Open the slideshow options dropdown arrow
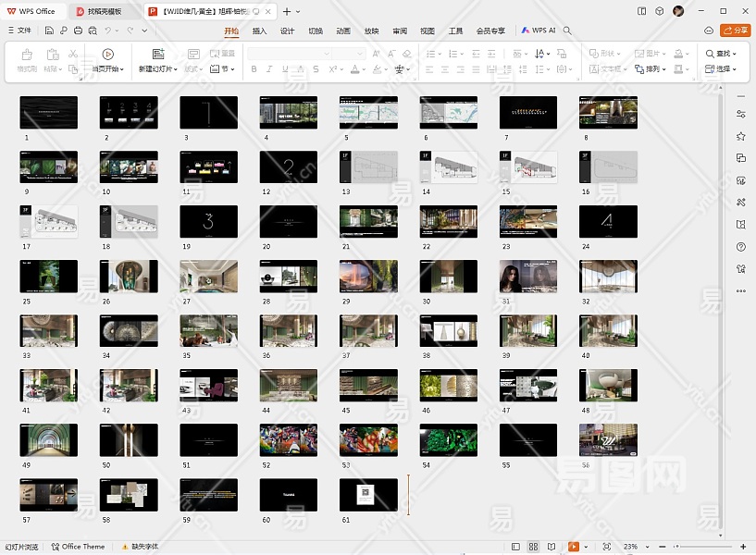Viewport: 756px width, 555px height. 586,547
